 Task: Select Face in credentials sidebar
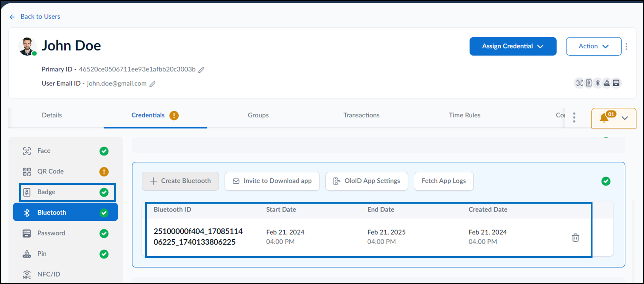point(65,151)
